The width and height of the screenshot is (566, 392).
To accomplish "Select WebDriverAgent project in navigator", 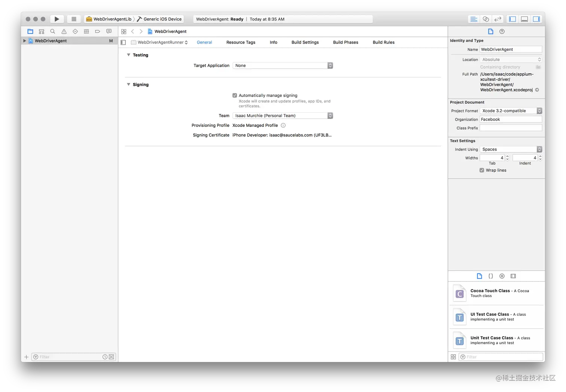I will pos(69,41).
